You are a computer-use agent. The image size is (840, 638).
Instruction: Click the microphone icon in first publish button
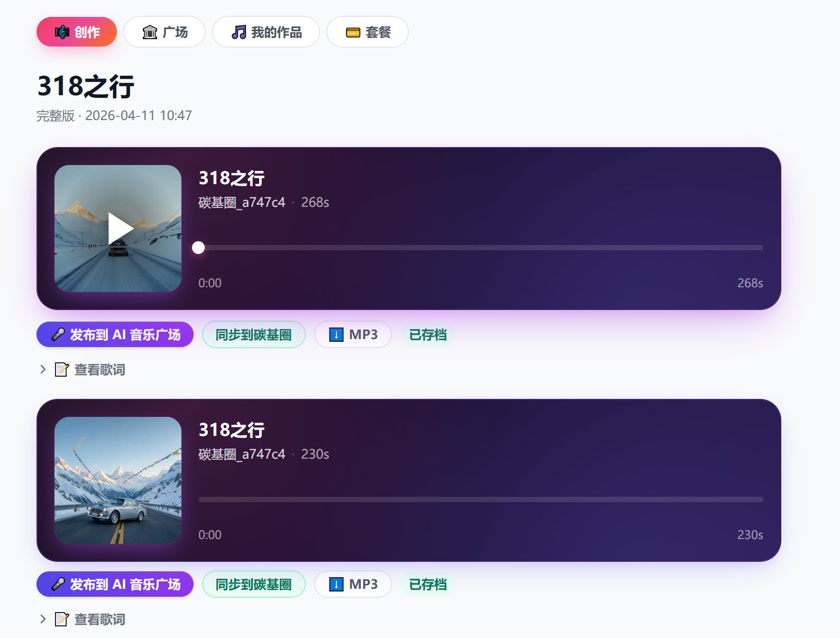[58, 335]
